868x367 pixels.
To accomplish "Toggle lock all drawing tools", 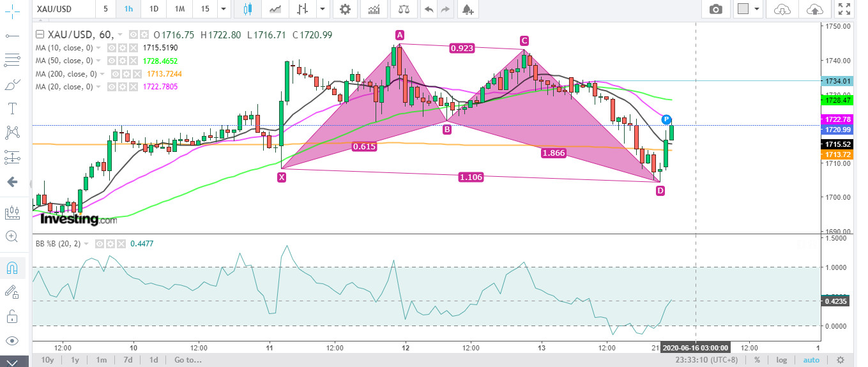I will tap(11, 316).
